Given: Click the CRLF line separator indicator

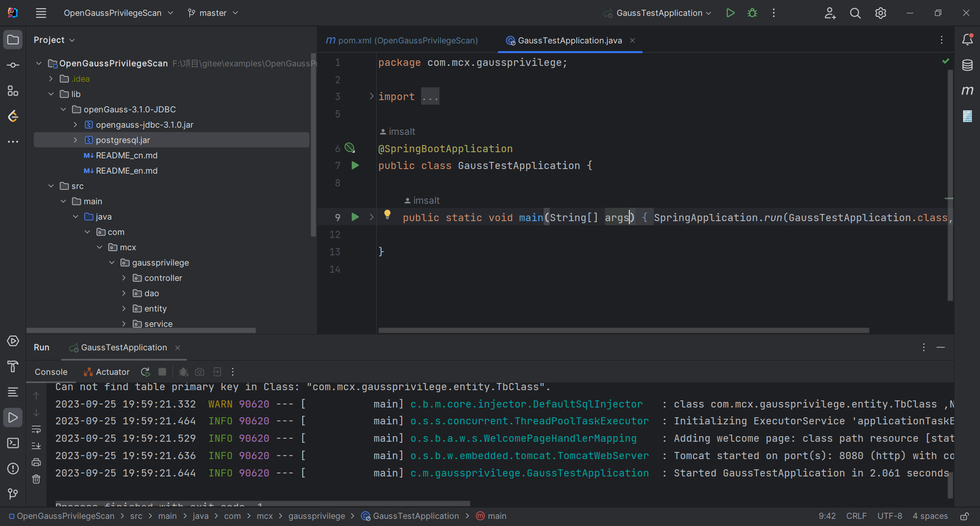Looking at the screenshot, I should [856, 516].
